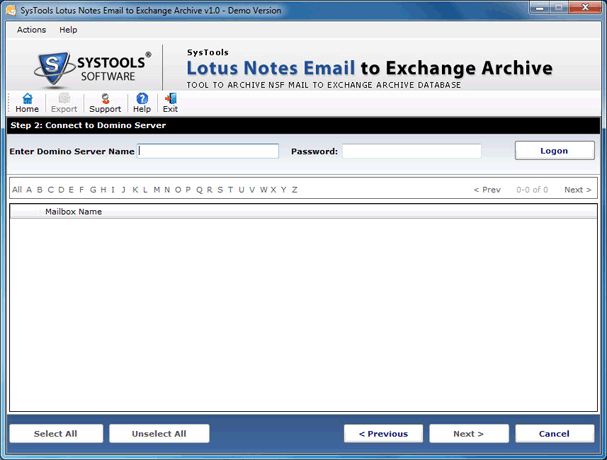Filter mailboxes by letter K
Image resolution: width=607 pixels, height=460 pixels.
[135, 190]
